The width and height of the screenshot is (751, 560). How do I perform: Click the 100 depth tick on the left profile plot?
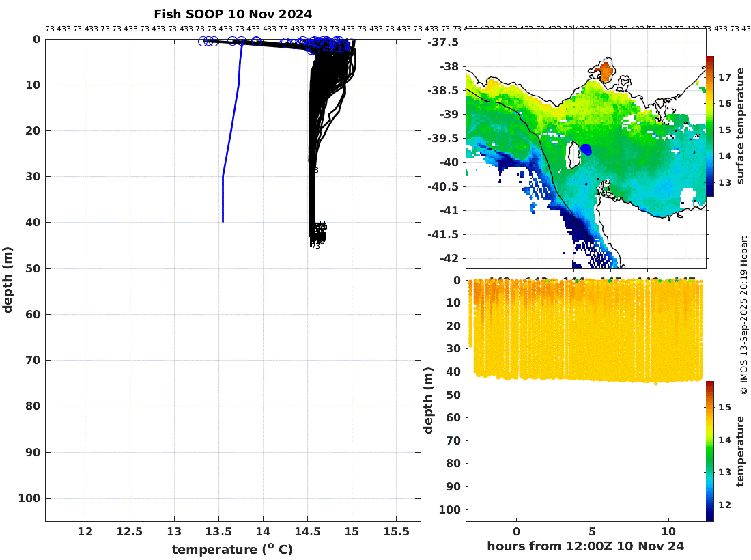[29, 499]
